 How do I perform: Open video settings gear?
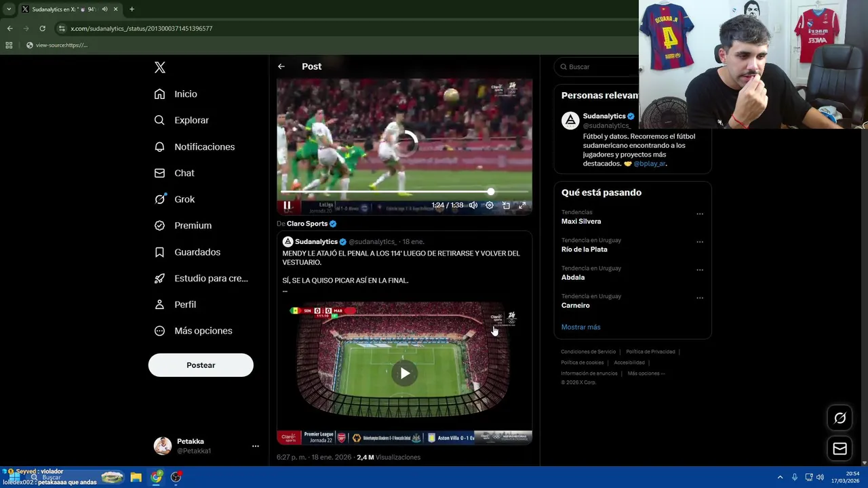[490, 205]
